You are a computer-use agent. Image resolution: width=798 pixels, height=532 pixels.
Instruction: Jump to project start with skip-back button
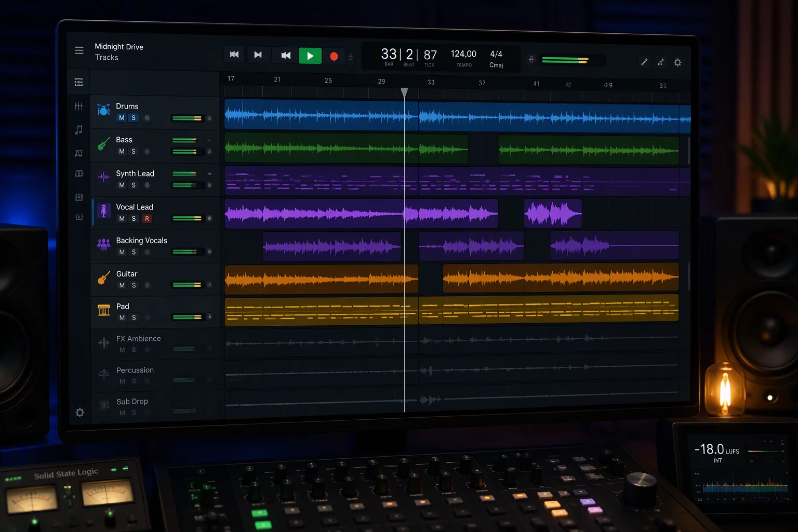(x=234, y=54)
